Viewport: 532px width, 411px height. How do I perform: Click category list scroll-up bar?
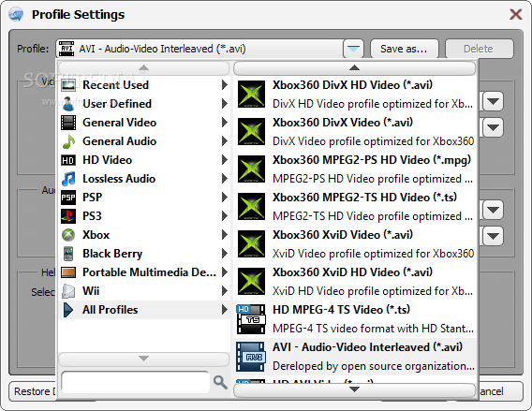(144, 68)
